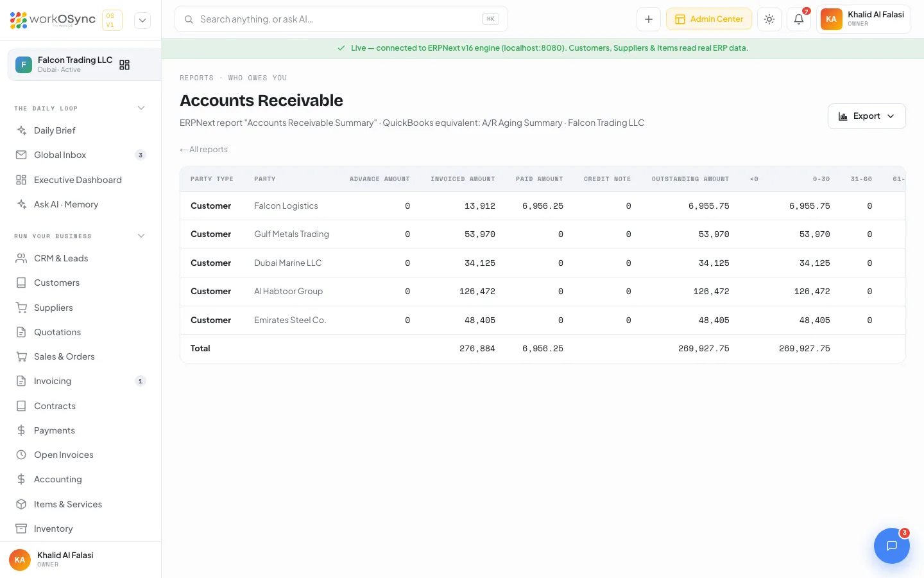This screenshot has height=578, width=924.
Task: Click the Global Inbox badge showing 3
Action: (x=141, y=155)
